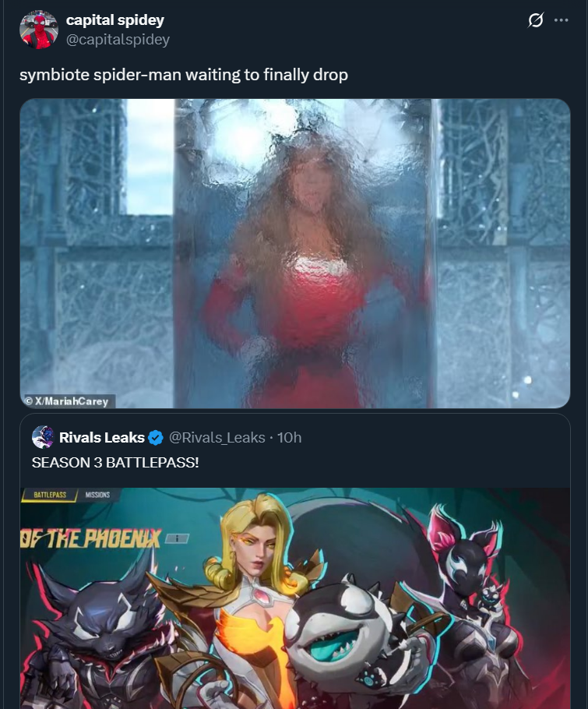Click capital spidey's profile avatar
The width and height of the screenshot is (588, 709).
tap(39, 30)
